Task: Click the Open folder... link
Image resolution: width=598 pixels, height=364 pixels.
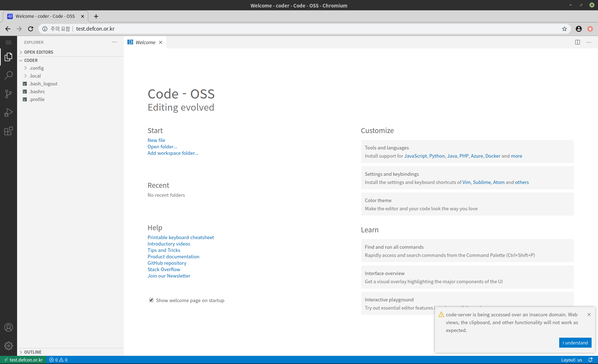Action: tap(162, 147)
